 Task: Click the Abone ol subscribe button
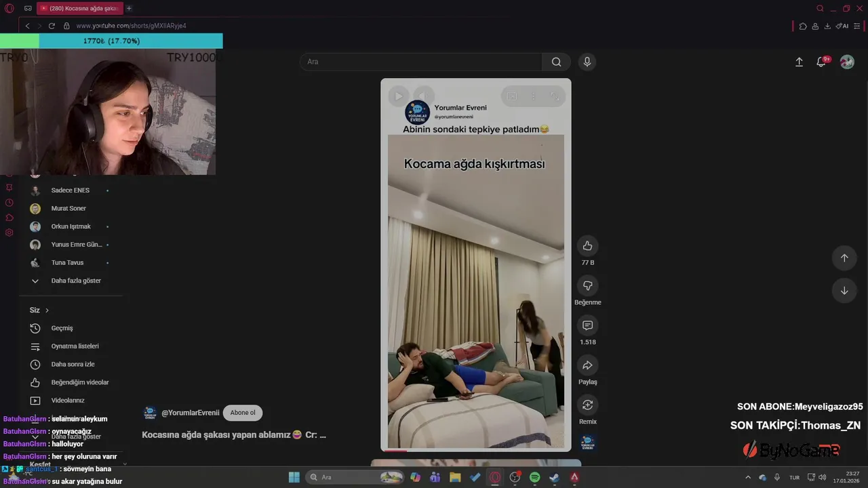pyautogui.click(x=243, y=413)
